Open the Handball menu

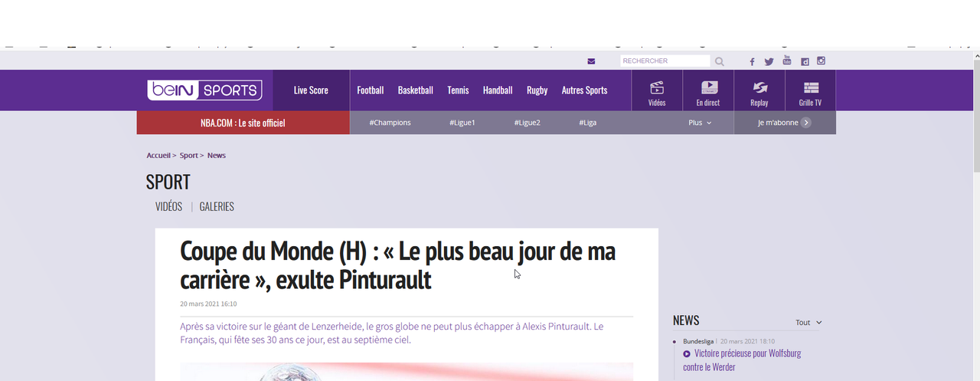click(498, 90)
